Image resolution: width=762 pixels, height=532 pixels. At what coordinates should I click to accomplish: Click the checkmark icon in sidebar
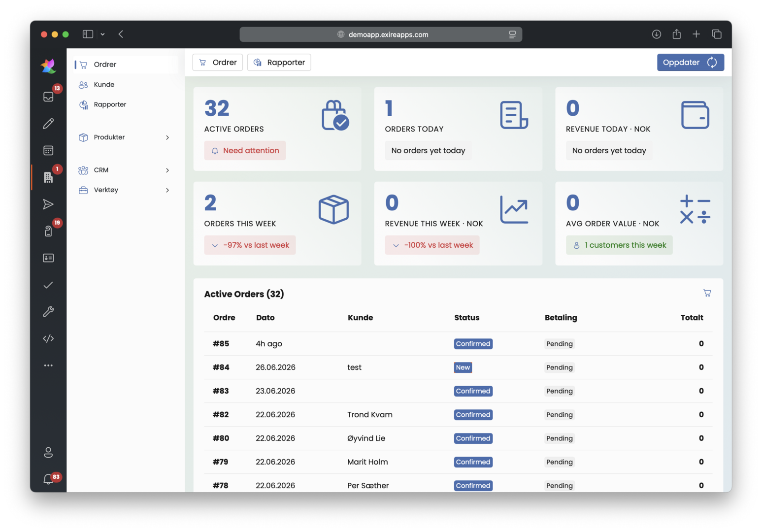click(48, 285)
